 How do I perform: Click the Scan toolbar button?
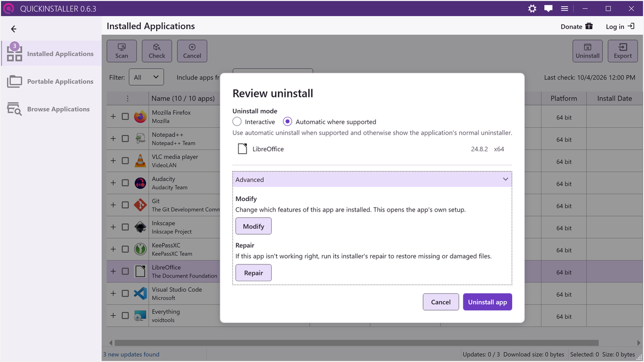pyautogui.click(x=122, y=51)
